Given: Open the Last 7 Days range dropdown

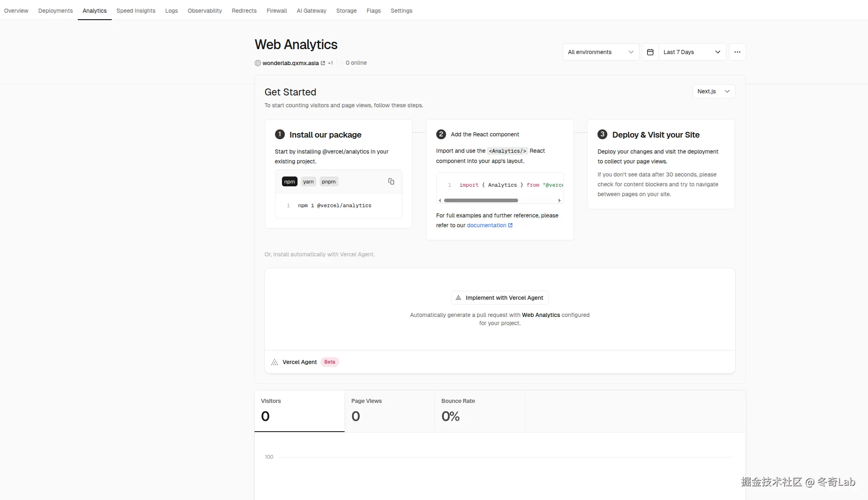Looking at the screenshot, I should coord(692,52).
